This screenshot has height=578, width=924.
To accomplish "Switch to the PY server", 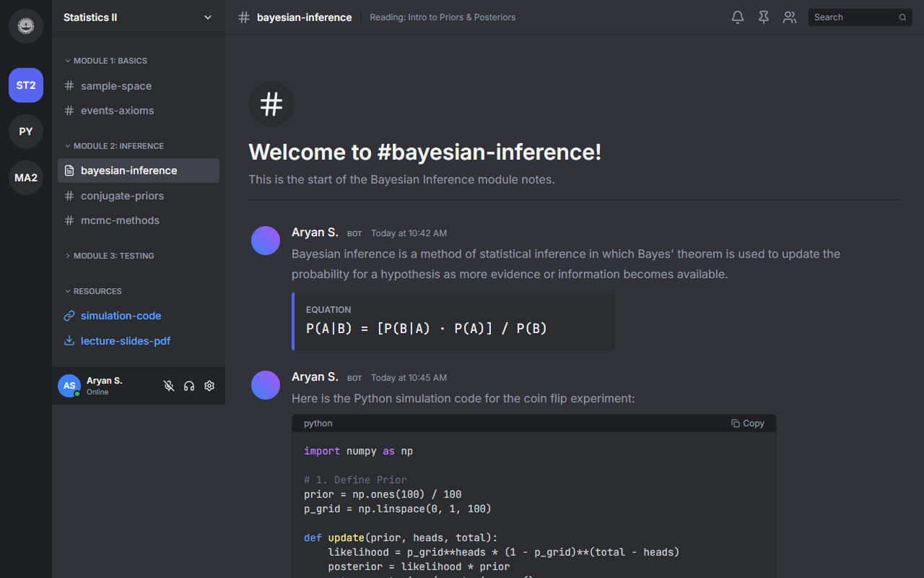I will click(x=26, y=131).
